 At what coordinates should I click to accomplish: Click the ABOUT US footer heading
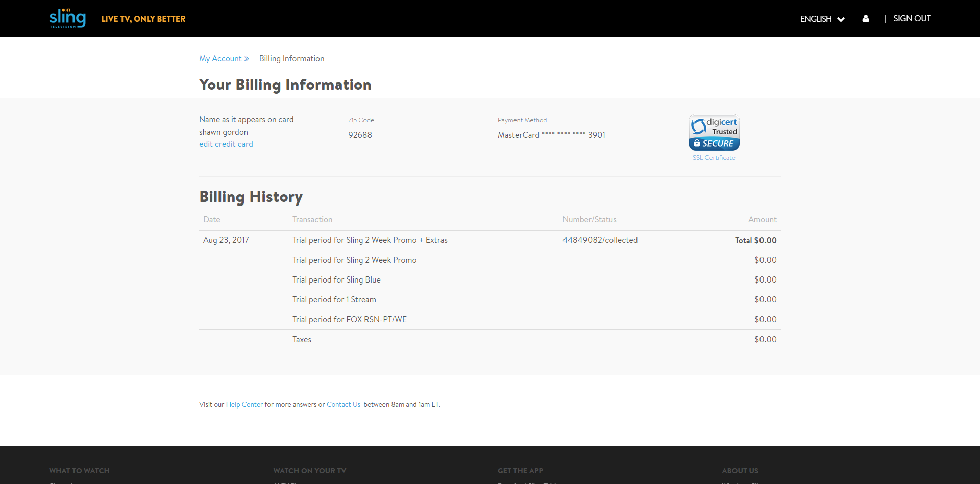tap(740, 471)
